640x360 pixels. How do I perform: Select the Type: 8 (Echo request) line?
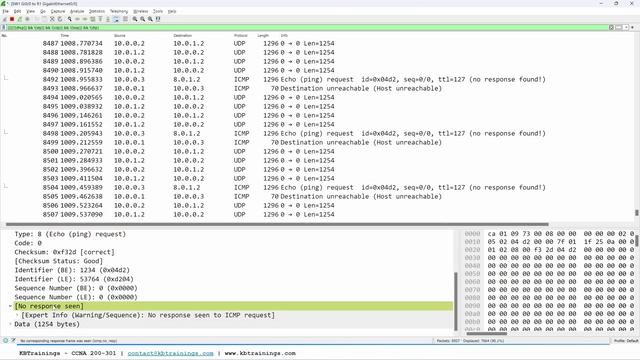(x=70, y=234)
